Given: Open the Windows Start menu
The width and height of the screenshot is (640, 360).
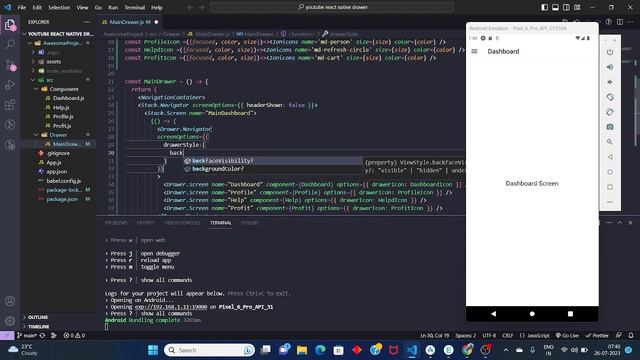Looking at the screenshot, I should point(153,350).
